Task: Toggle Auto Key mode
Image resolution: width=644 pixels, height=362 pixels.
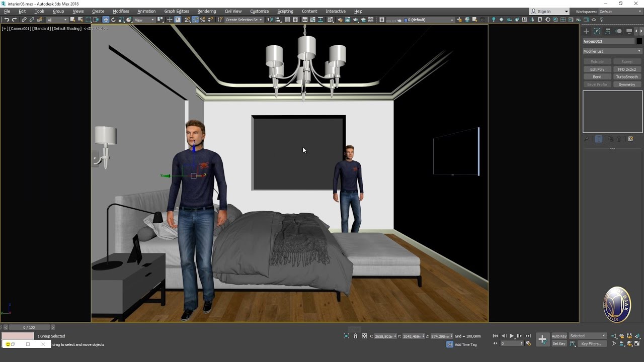Action: pyautogui.click(x=559, y=336)
